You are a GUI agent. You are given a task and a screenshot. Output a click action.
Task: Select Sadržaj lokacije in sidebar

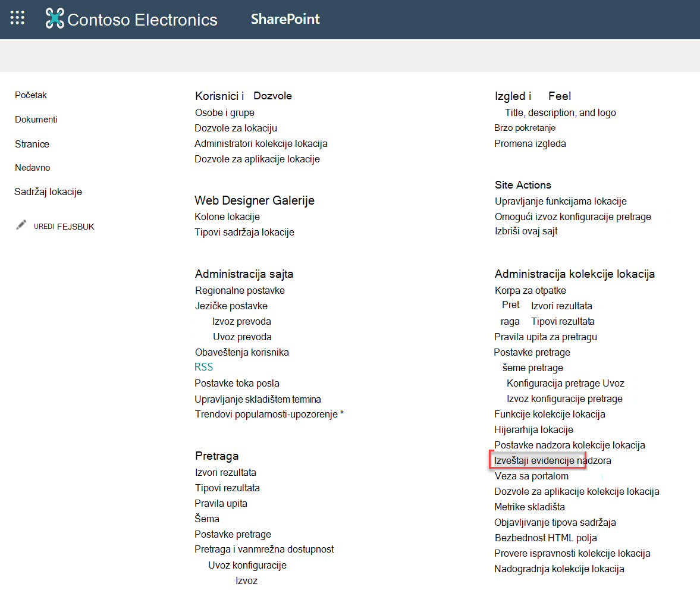48,192
